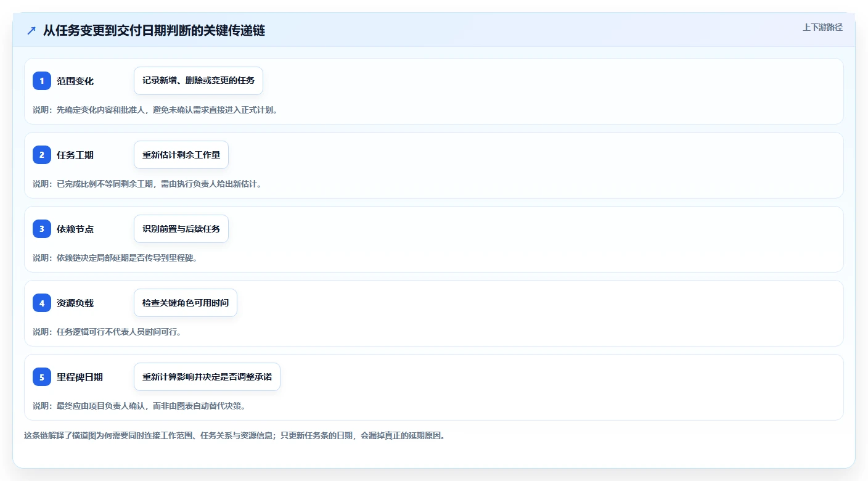
Task: Click the arrow icon beside the chain title
Action: click(31, 31)
